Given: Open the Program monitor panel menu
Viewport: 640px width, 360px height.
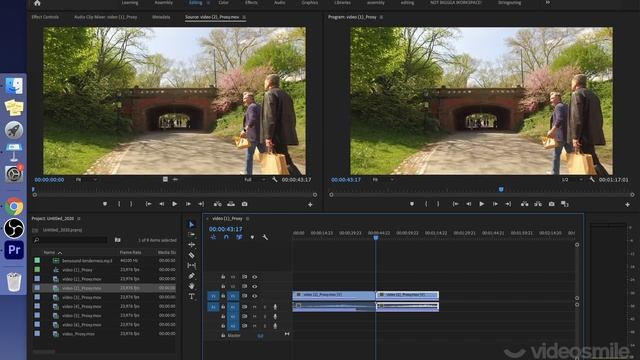Looking at the screenshot, I should point(381,17).
